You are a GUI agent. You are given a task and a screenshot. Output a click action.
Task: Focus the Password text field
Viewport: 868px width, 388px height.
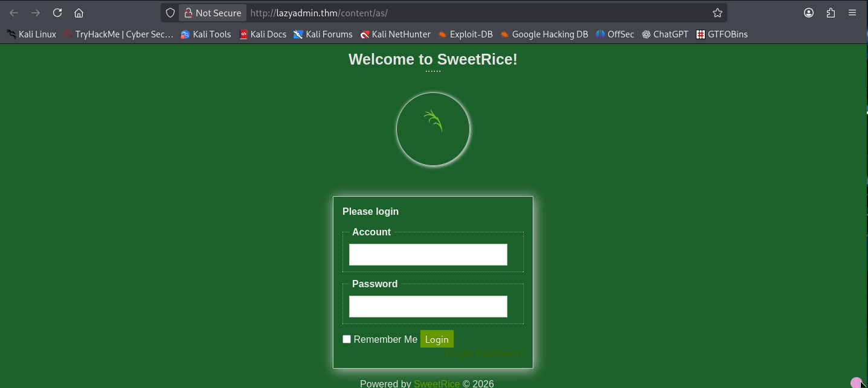(x=428, y=307)
